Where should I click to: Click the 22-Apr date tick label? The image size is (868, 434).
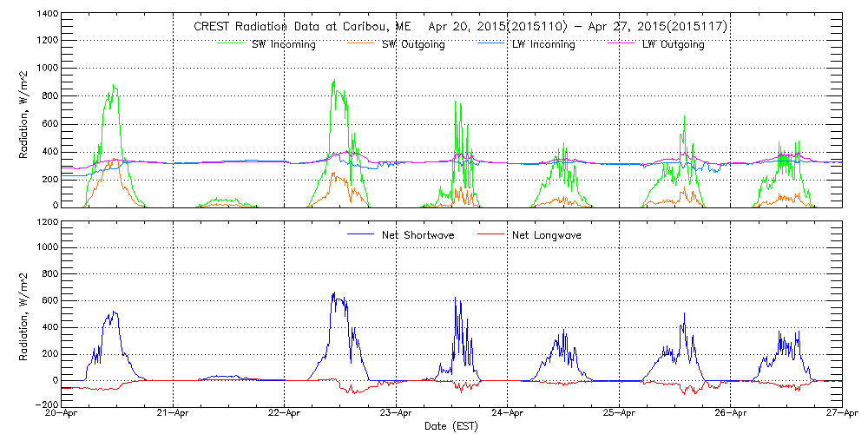click(285, 413)
